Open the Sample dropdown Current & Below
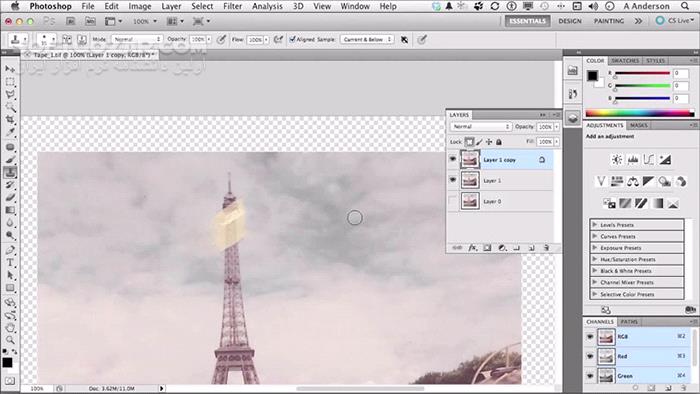Image resolution: width=700 pixels, height=394 pixels. tap(367, 39)
